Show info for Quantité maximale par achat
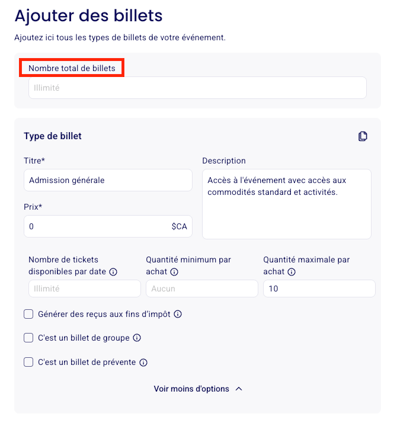 tap(291, 272)
